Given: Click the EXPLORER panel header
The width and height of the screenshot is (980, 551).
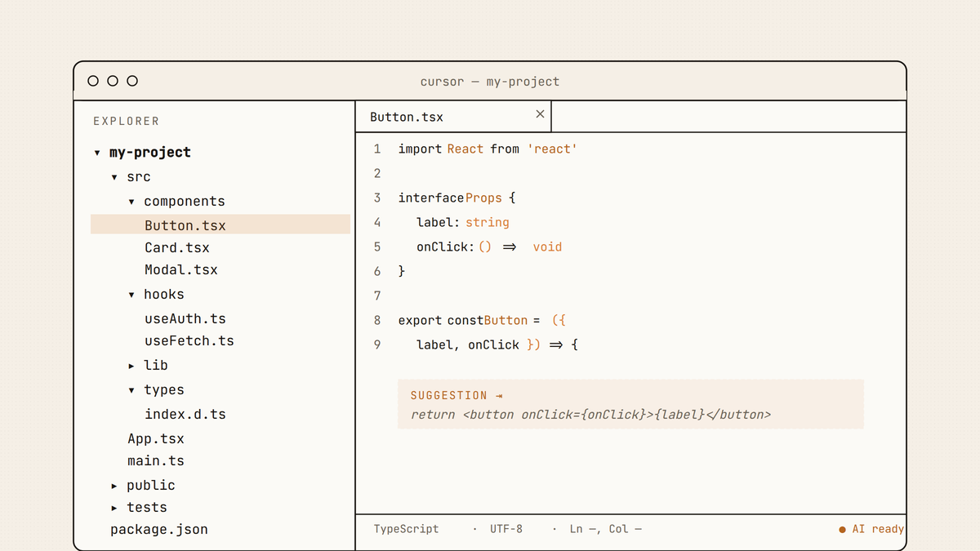Looking at the screenshot, I should [x=127, y=121].
